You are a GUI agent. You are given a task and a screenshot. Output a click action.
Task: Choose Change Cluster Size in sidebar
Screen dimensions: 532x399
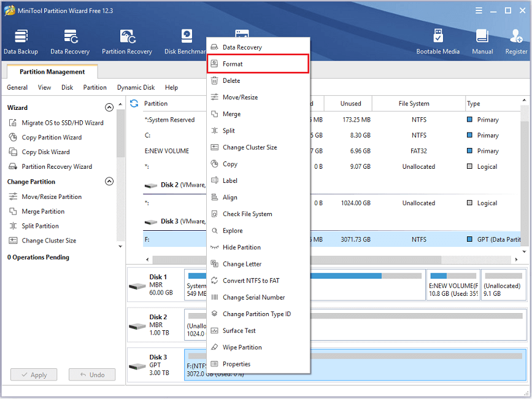[42, 241]
